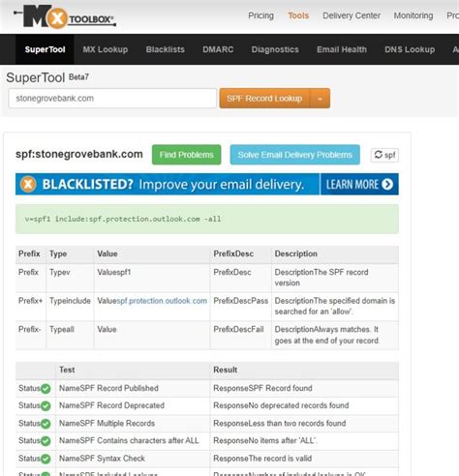Click the Test column header
The width and height of the screenshot is (459, 476).
67,370
